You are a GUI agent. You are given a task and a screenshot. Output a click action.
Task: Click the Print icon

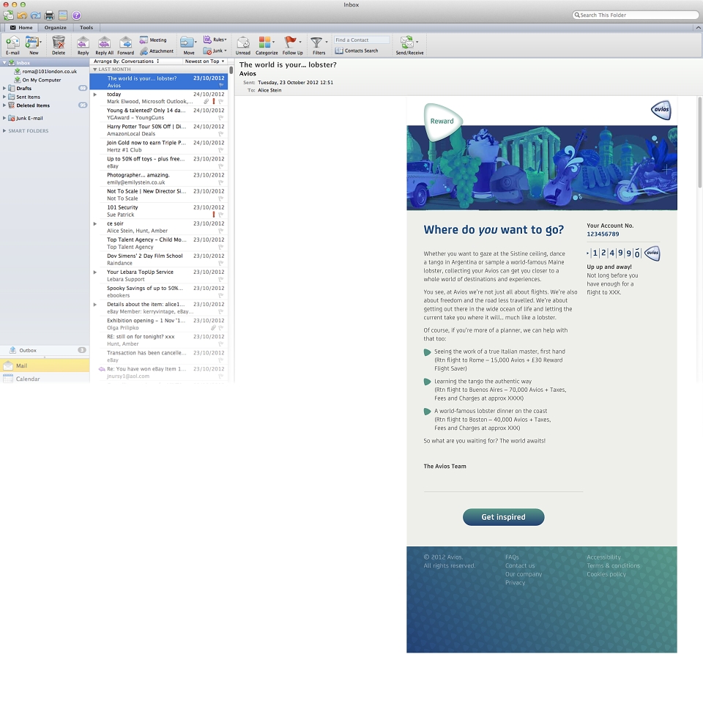49,15
